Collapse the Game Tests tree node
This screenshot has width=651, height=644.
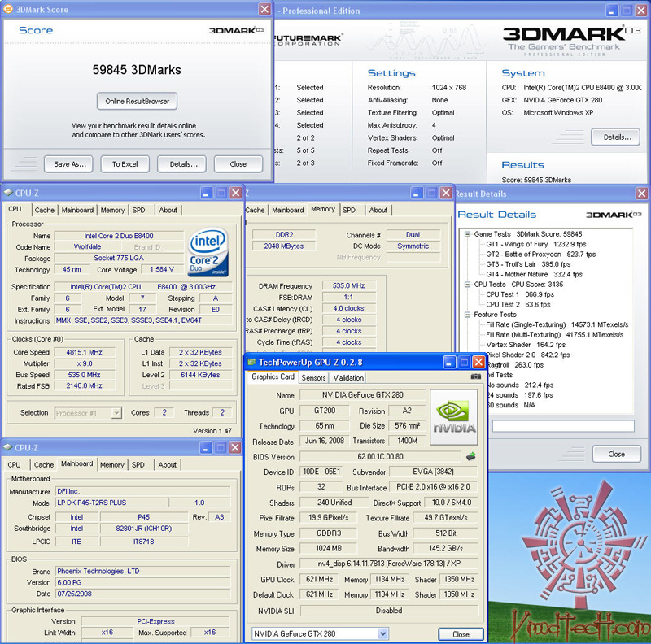click(x=467, y=234)
